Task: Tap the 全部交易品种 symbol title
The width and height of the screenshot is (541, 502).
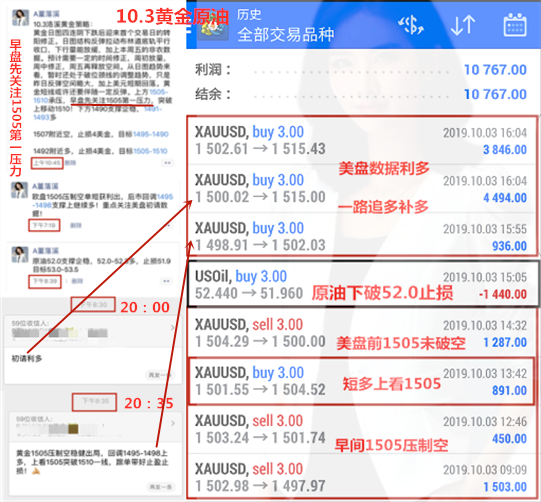Action: [286, 35]
